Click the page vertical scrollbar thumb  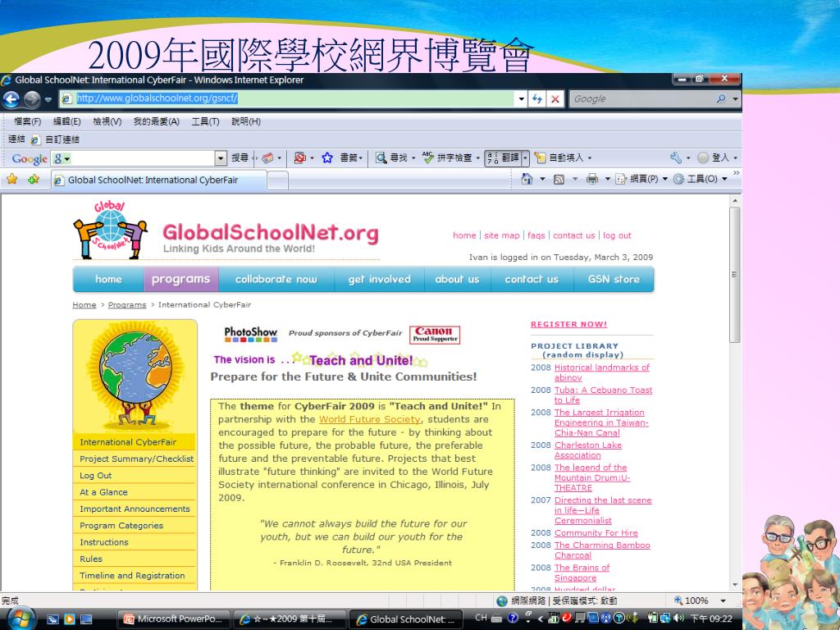734,274
